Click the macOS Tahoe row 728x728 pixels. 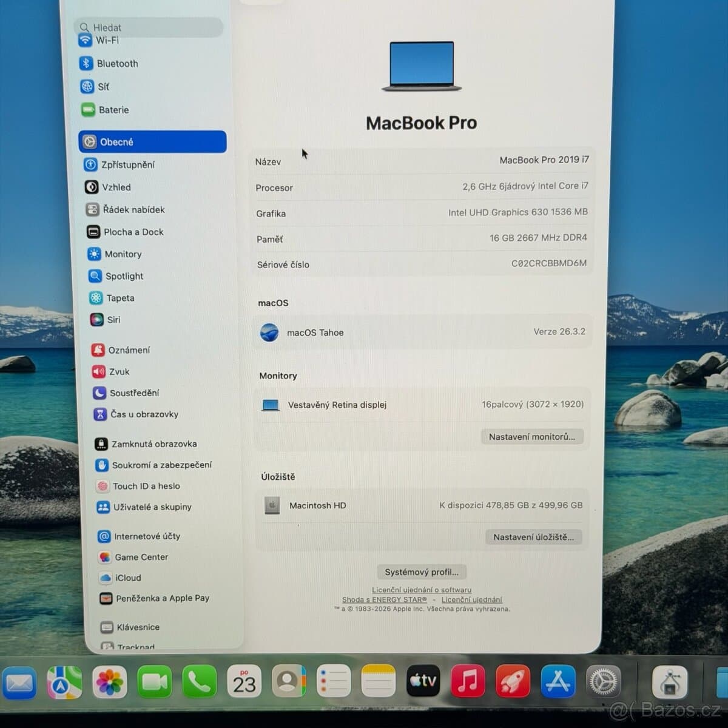point(422,332)
